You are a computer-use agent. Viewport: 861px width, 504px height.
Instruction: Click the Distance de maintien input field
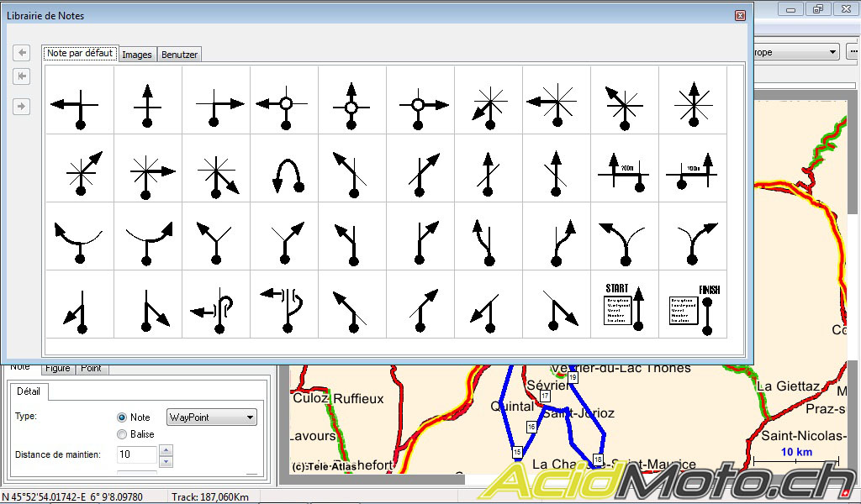pos(137,454)
